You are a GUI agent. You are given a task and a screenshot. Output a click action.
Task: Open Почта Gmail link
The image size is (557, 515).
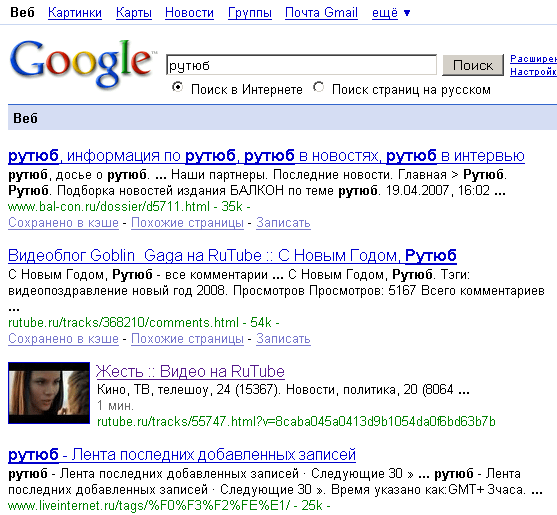click(x=321, y=13)
